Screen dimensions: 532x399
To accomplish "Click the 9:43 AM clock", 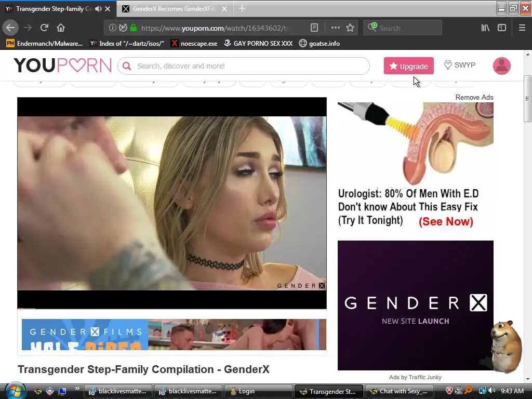I will 512,391.
